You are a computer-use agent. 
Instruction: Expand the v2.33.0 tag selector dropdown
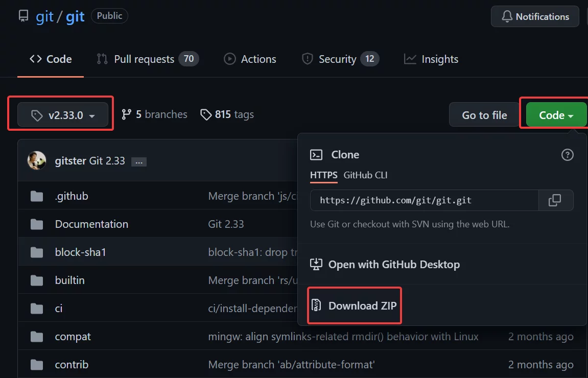tap(63, 115)
